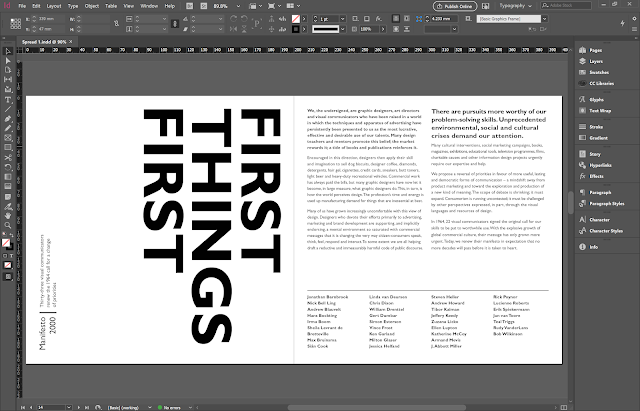Select the Direct Selection tool
Screen dimensions: 640x411
(8, 61)
